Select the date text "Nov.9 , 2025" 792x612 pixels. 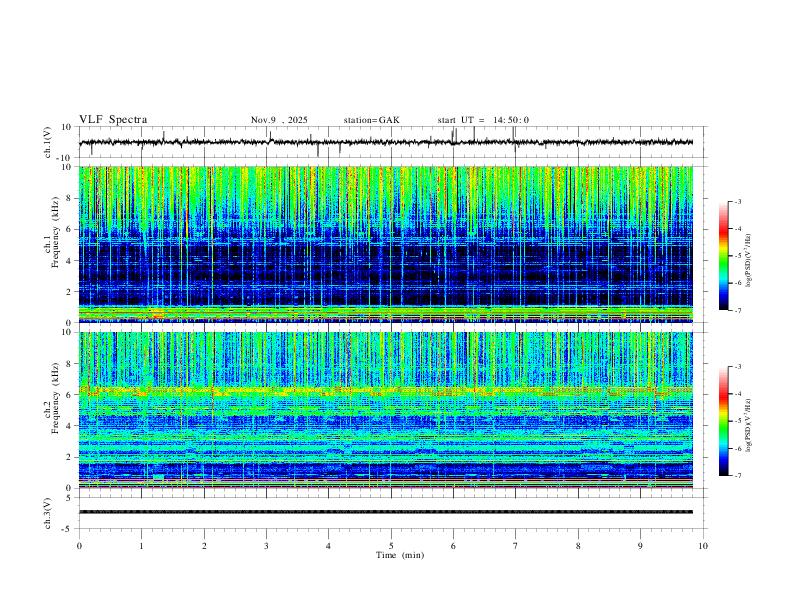[279, 120]
